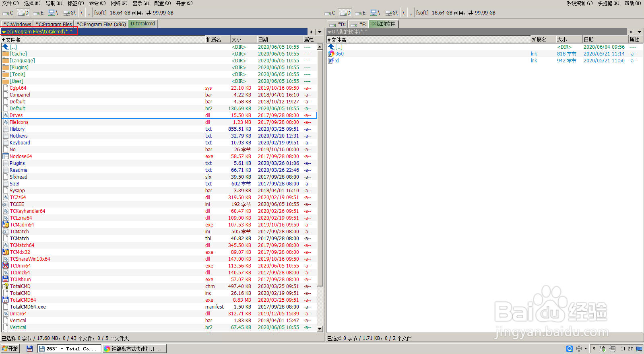Sort right panel by 大小 column
Viewport: 644px width, 354px height.
[x=570, y=39]
